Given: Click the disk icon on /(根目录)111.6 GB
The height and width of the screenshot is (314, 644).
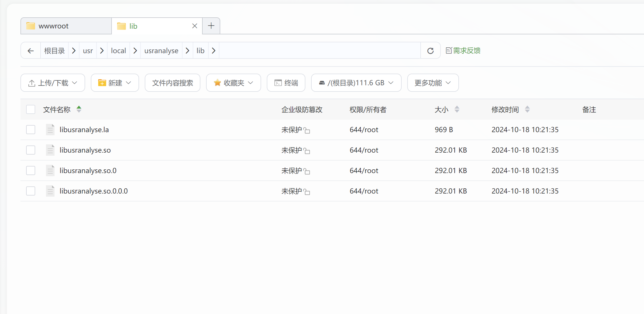Looking at the screenshot, I should (x=322, y=83).
